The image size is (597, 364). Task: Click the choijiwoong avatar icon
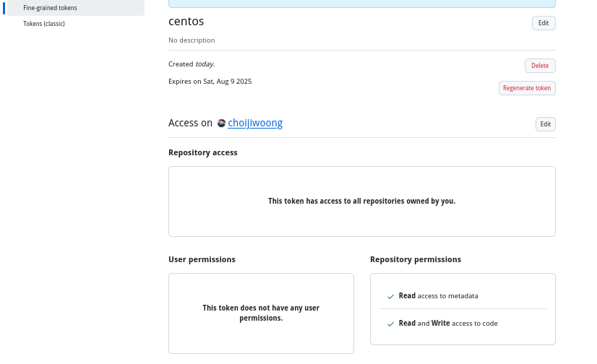point(221,123)
